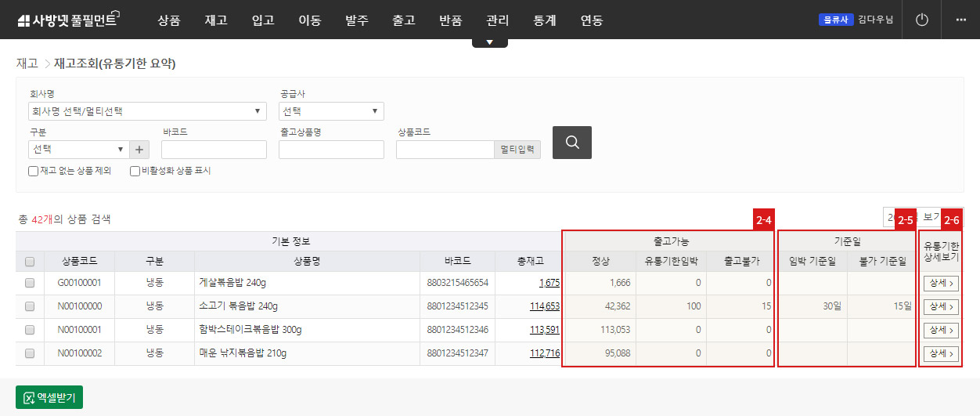The width and height of the screenshot is (980, 416).
Task: Click barcode 8801234512345
Action: tap(458, 306)
